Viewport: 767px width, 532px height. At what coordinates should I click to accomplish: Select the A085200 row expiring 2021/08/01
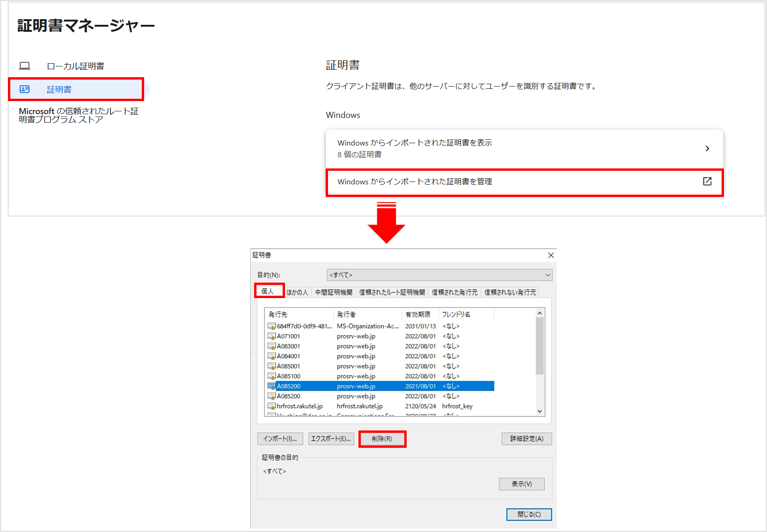coord(380,386)
